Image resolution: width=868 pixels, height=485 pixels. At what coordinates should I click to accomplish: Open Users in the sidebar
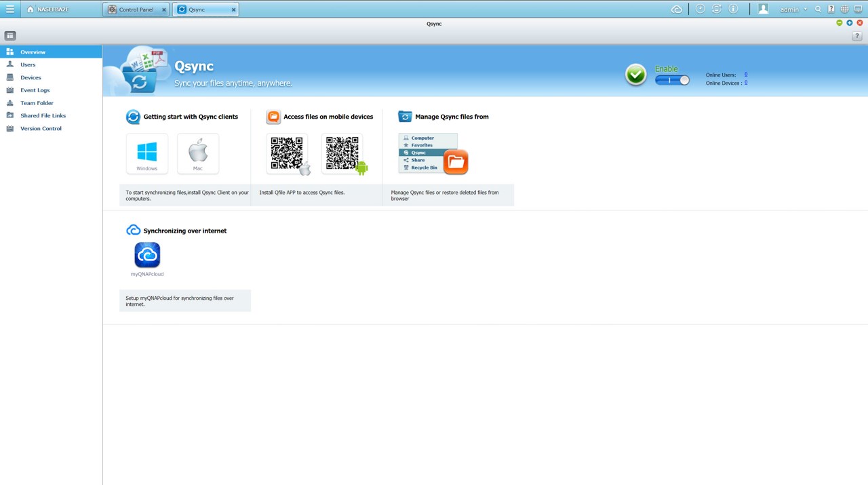click(51, 64)
